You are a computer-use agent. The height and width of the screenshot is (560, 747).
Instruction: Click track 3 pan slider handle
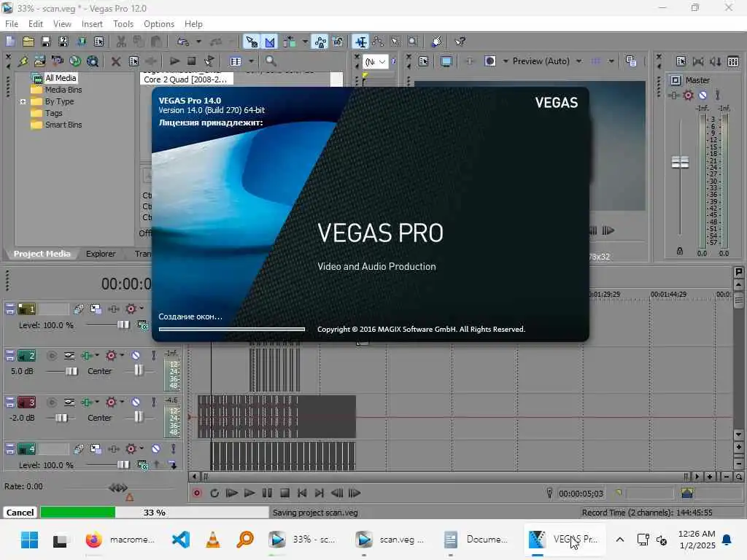[x=138, y=416]
